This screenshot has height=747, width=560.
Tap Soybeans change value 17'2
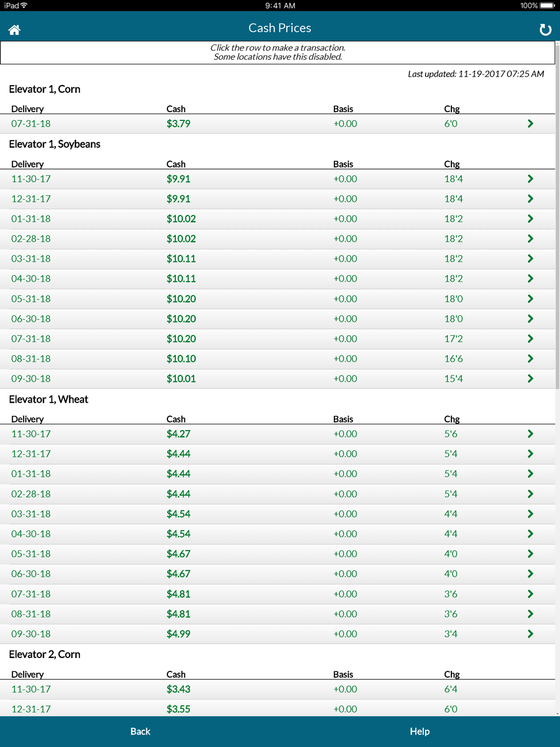pos(454,339)
